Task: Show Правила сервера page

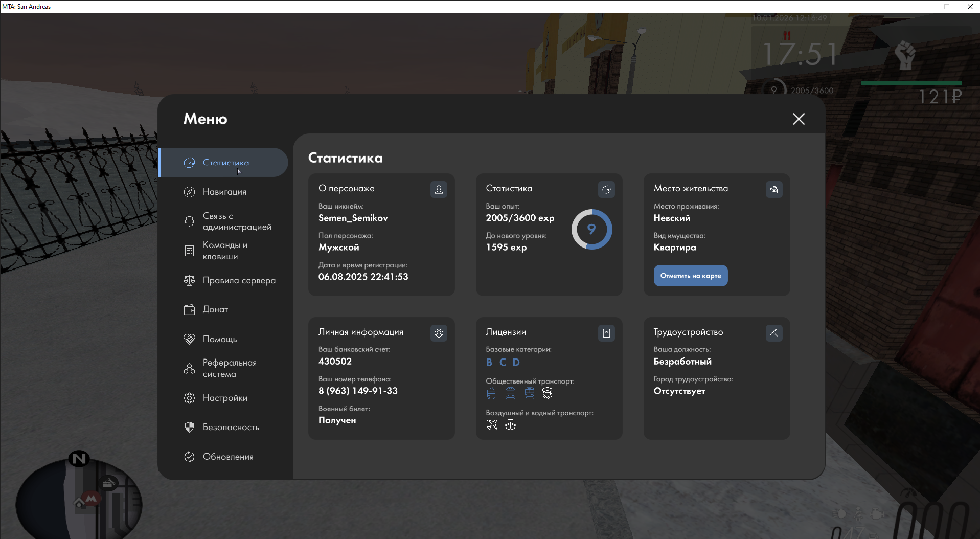Action: coord(239,280)
